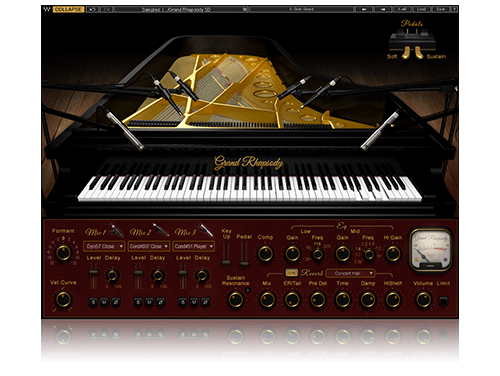Expand the Concert Hall reverb type dropdown

tap(350, 273)
